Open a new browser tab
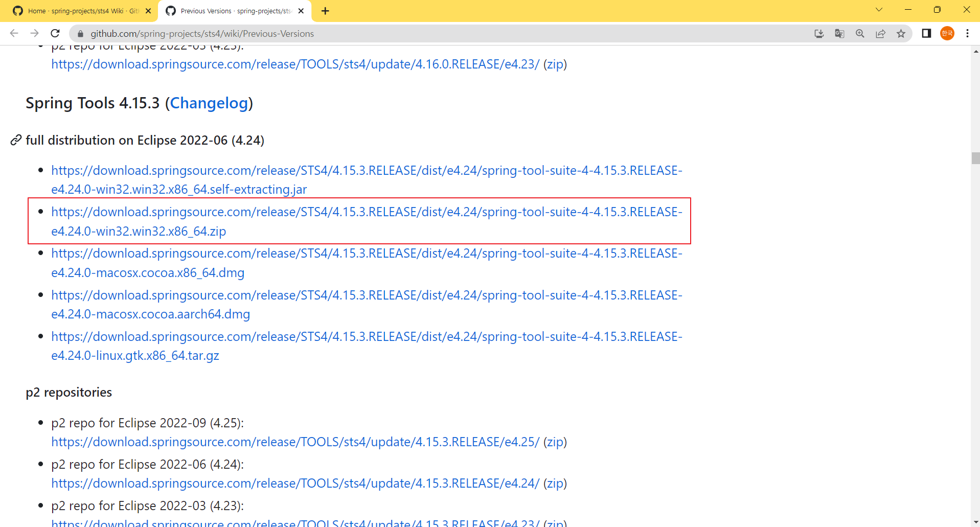This screenshot has width=980, height=527. pos(325,11)
